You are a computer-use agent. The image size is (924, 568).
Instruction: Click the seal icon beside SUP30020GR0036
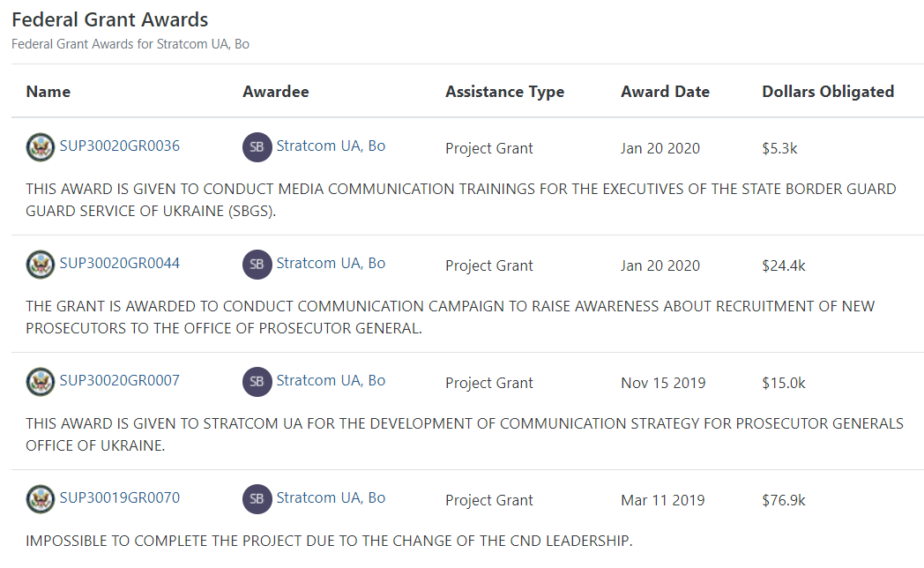tap(41, 147)
